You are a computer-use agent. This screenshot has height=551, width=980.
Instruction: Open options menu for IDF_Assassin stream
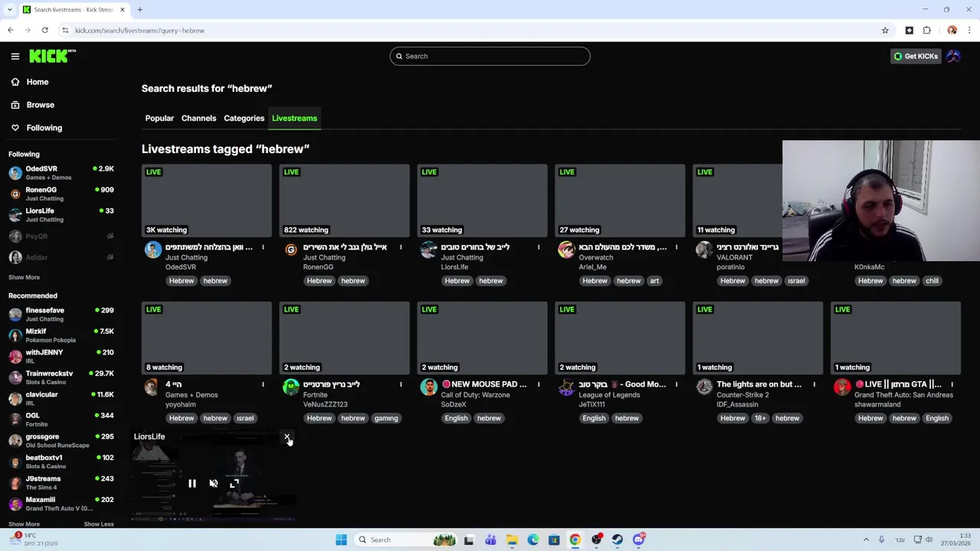(x=814, y=384)
